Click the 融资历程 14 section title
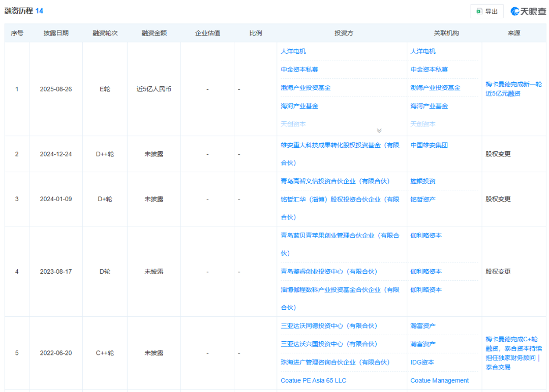Viewport: 549px width, 392px height. click(24, 11)
